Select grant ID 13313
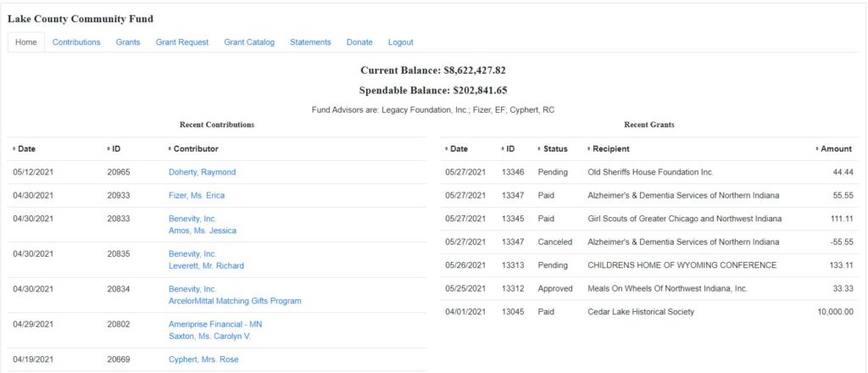Viewport: 868px width, 373px height. tap(513, 265)
